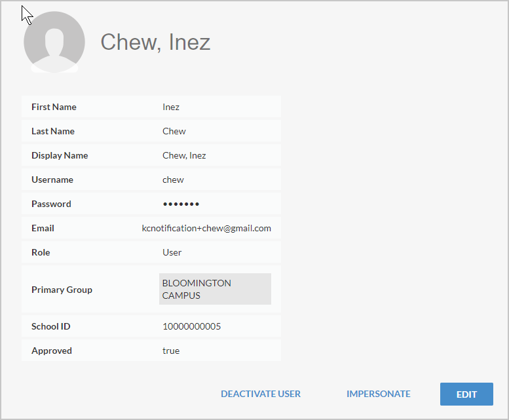Select the Last Name value Chew

[174, 131]
